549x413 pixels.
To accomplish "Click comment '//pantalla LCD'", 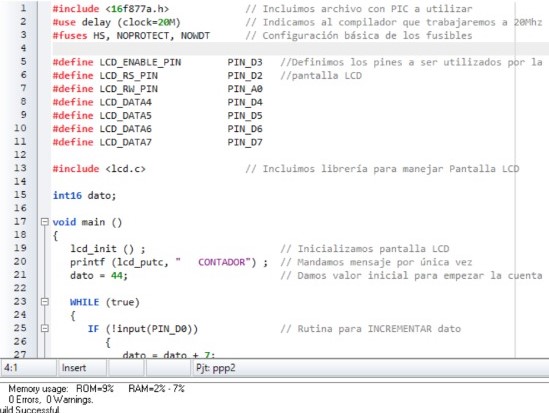I will click(321, 76).
